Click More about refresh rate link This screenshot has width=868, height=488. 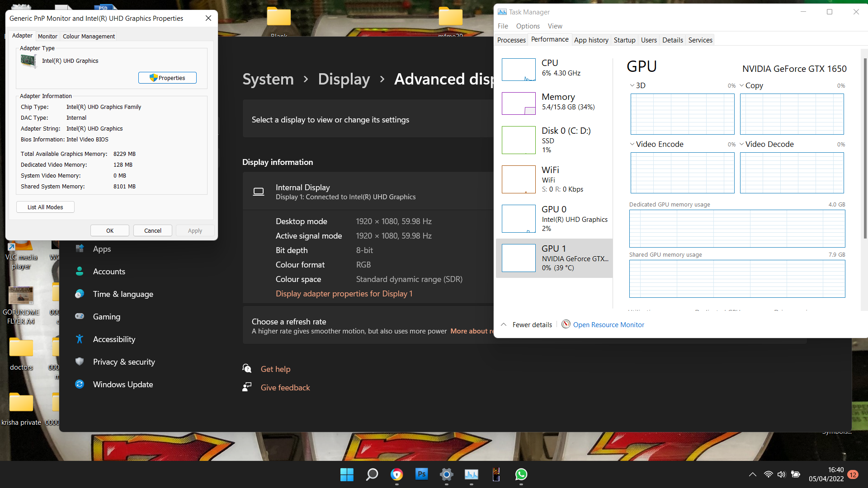coord(472,331)
